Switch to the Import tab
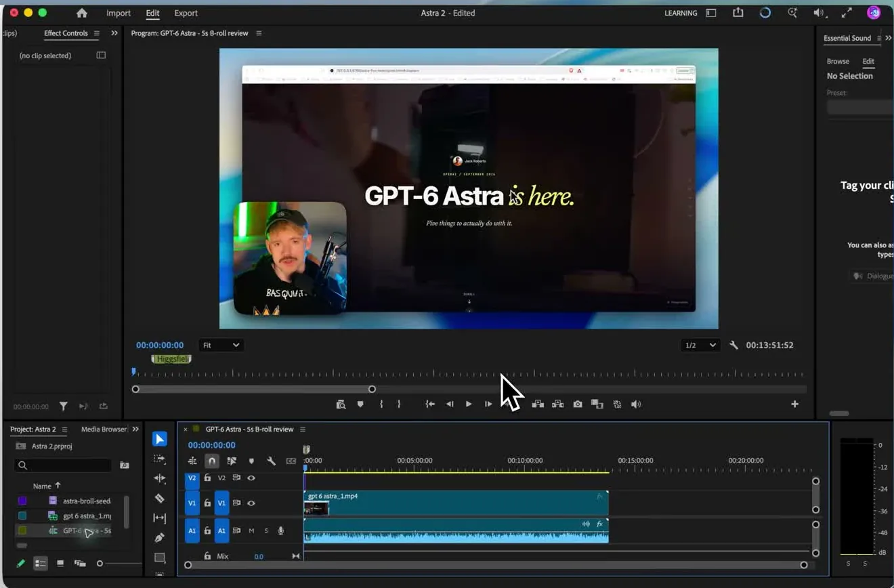This screenshot has height=588, width=894. coord(119,13)
